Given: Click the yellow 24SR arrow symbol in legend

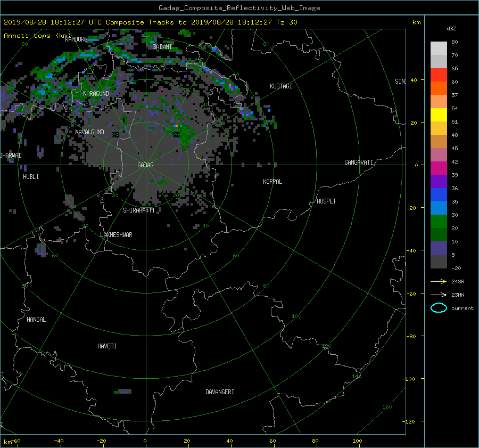Looking at the screenshot, I should point(439,281).
